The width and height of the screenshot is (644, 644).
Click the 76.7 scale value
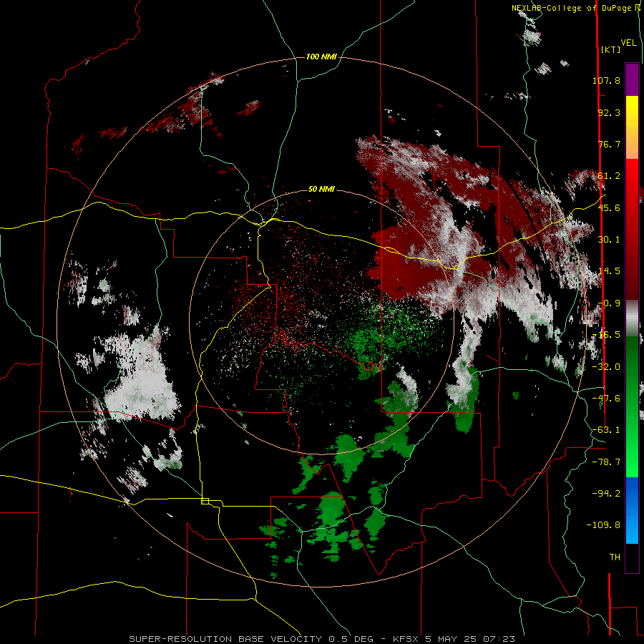tap(609, 144)
